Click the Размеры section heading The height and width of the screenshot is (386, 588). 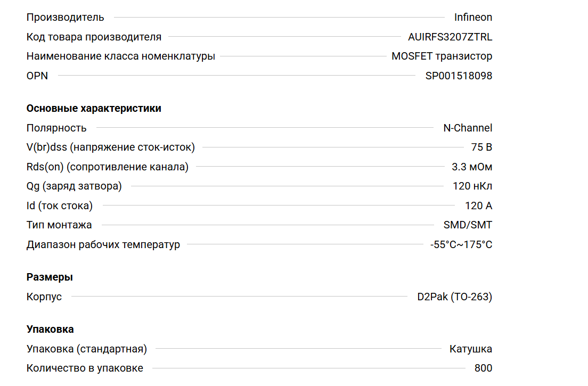[x=50, y=277]
